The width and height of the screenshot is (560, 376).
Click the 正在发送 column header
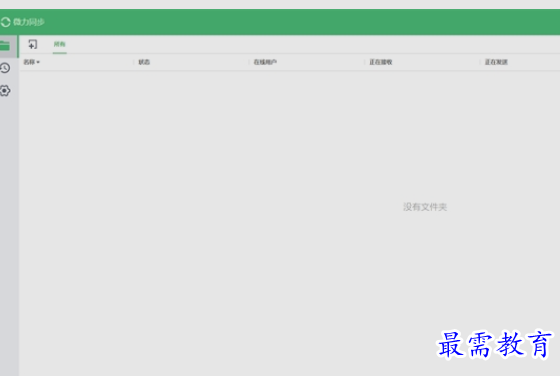pos(496,62)
